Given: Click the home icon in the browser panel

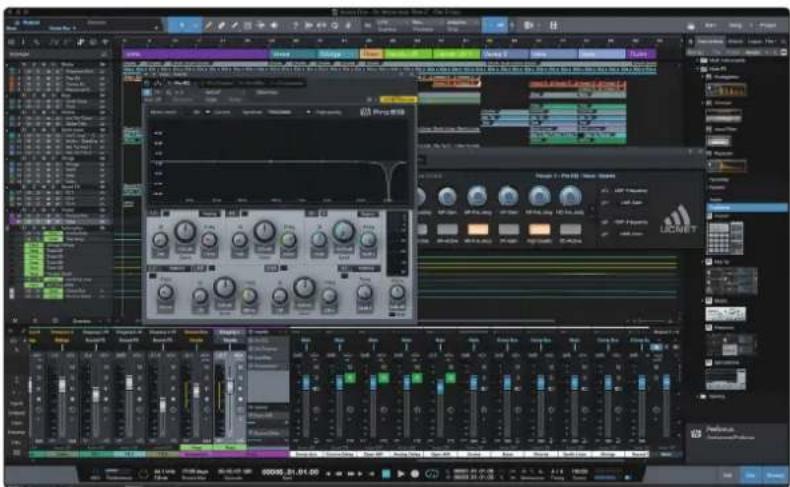Looking at the screenshot, I should tap(691, 41).
